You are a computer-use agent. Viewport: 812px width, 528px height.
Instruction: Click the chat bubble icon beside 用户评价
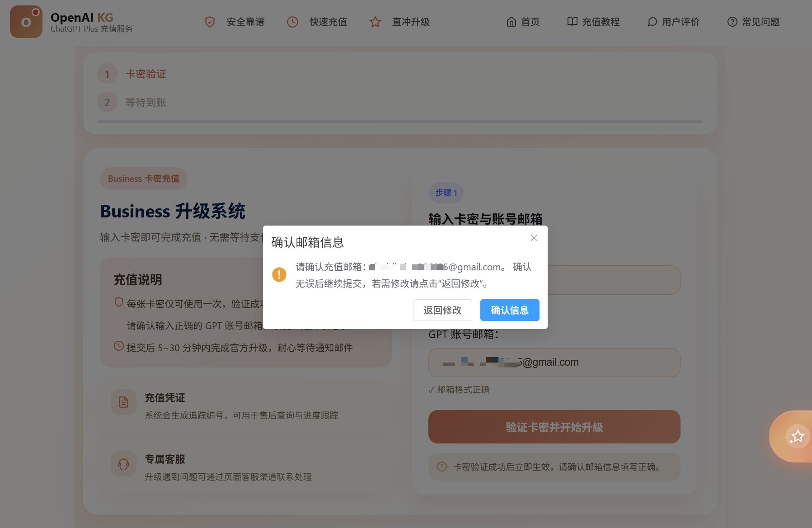pyautogui.click(x=652, y=22)
